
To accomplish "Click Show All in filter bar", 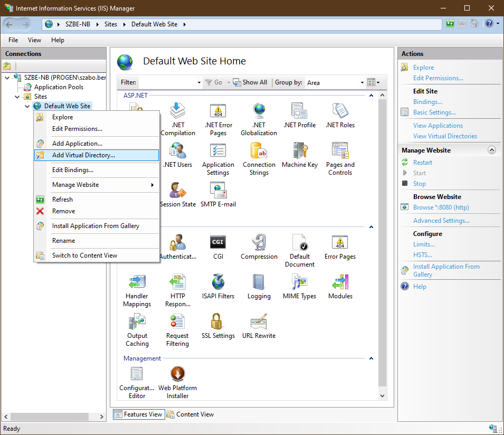I will 250,83.
